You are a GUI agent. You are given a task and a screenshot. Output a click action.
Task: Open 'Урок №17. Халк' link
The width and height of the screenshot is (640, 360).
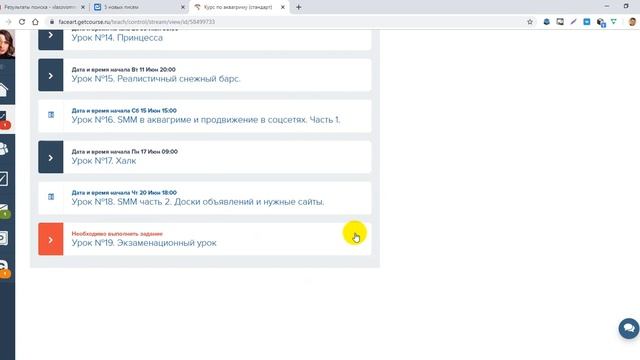104,161
